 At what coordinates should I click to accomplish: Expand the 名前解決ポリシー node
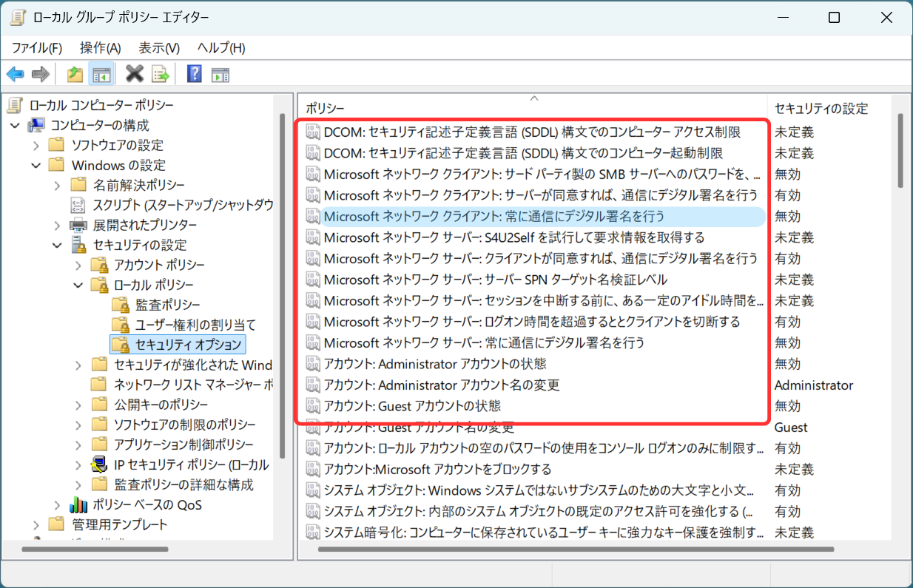57,185
